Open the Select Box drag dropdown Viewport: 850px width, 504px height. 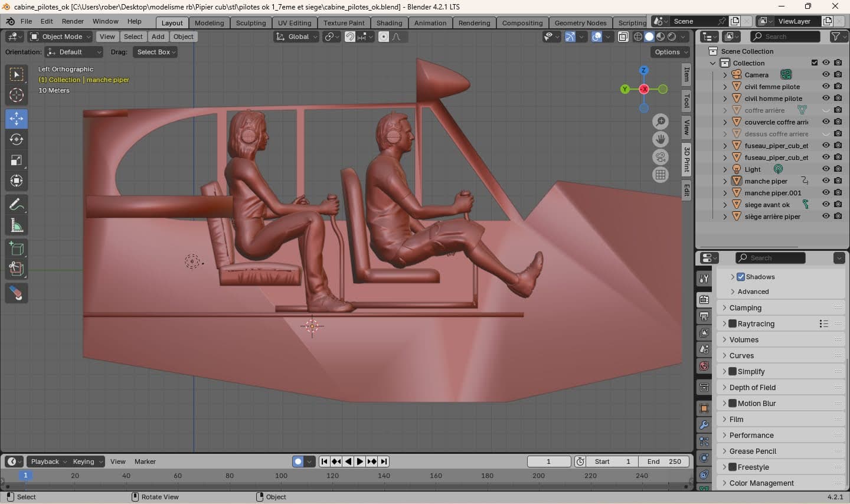point(155,52)
